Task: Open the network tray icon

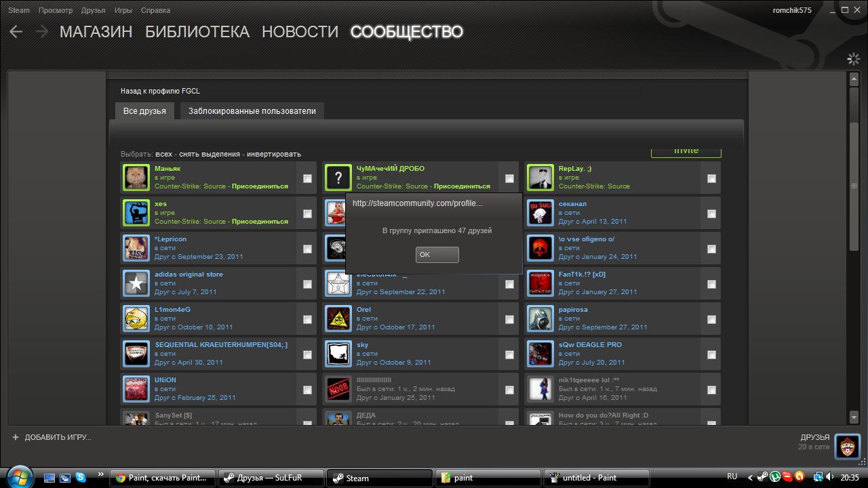Action: 818,477
